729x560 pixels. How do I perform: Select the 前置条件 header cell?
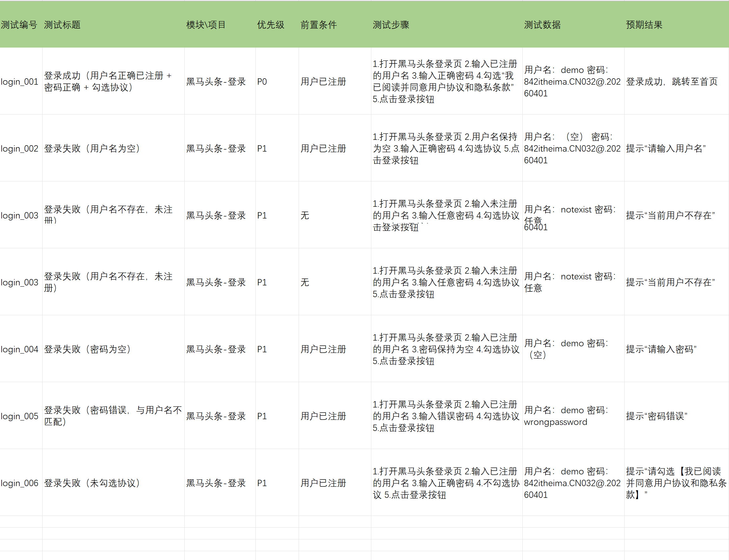pyautogui.click(x=335, y=24)
